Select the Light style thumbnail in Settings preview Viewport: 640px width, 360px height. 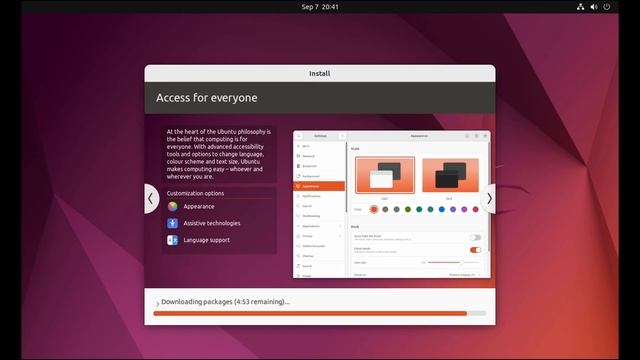click(385, 175)
